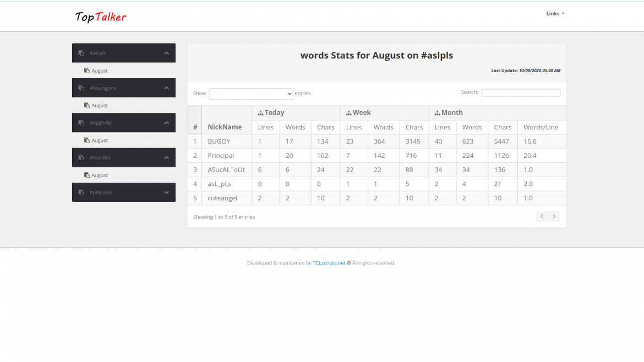This screenshot has height=362, width=644.
Task: Select the #buangons channel label
Action: click(x=103, y=88)
